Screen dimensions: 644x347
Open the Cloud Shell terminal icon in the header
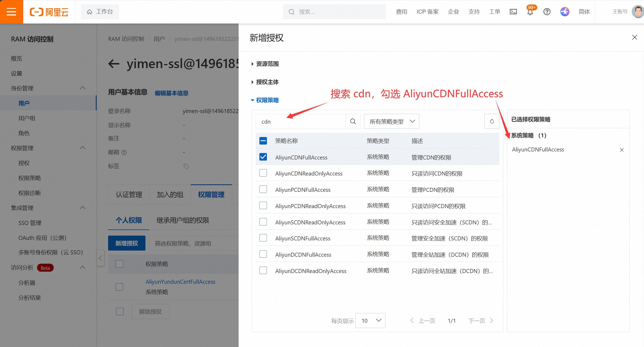[513, 12]
